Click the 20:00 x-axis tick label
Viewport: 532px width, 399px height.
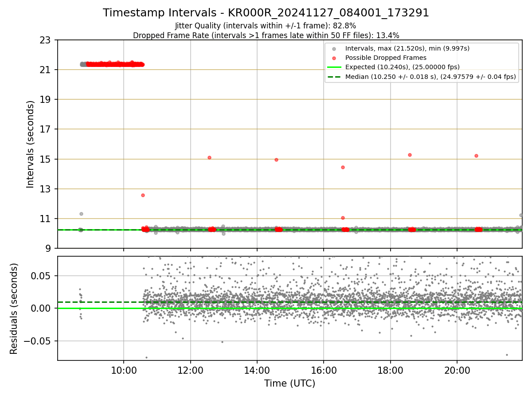[x=457, y=370]
